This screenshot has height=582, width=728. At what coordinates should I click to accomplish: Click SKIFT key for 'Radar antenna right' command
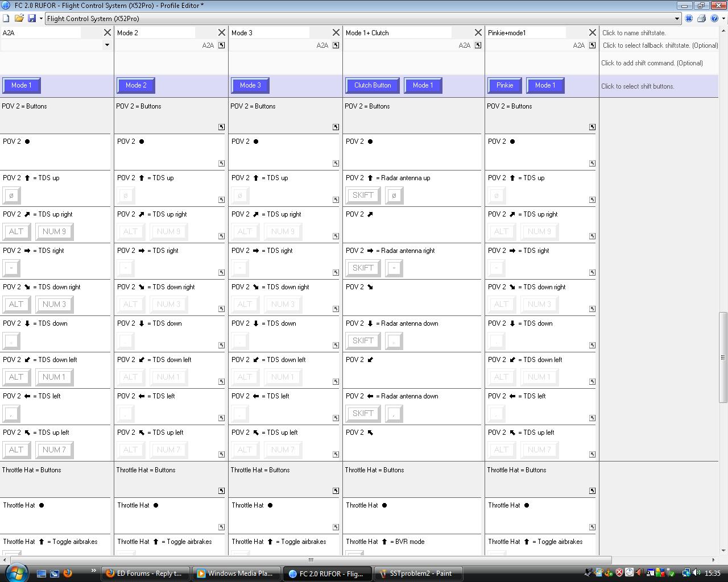[363, 268]
